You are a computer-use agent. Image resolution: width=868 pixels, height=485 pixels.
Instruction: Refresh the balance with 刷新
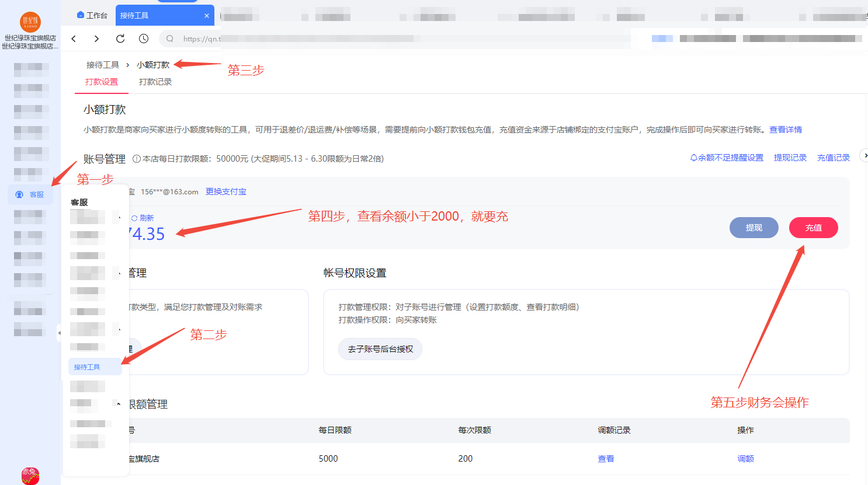(x=143, y=218)
